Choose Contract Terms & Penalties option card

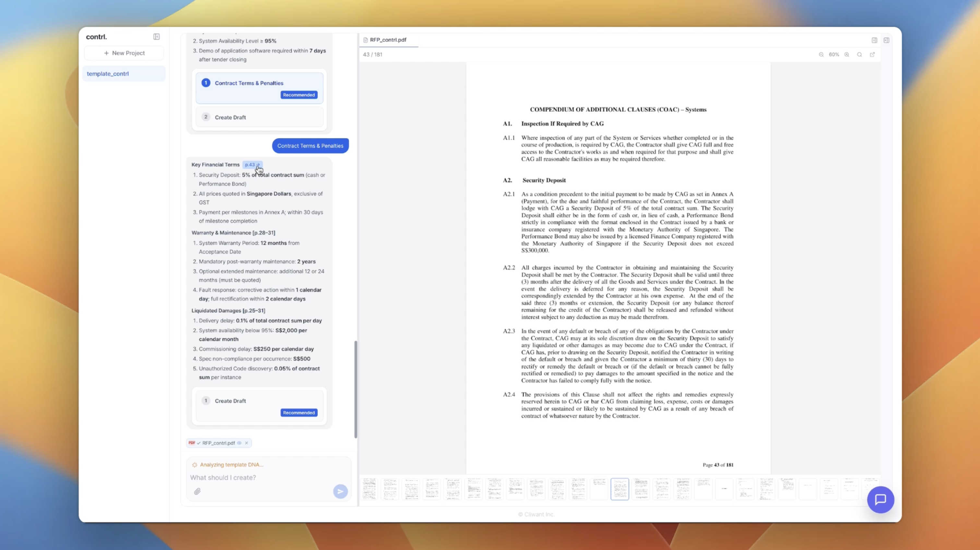click(x=259, y=88)
